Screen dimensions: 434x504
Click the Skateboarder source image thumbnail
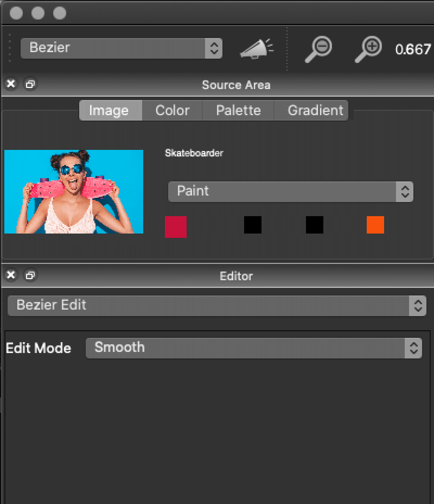pyautogui.click(x=74, y=192)
